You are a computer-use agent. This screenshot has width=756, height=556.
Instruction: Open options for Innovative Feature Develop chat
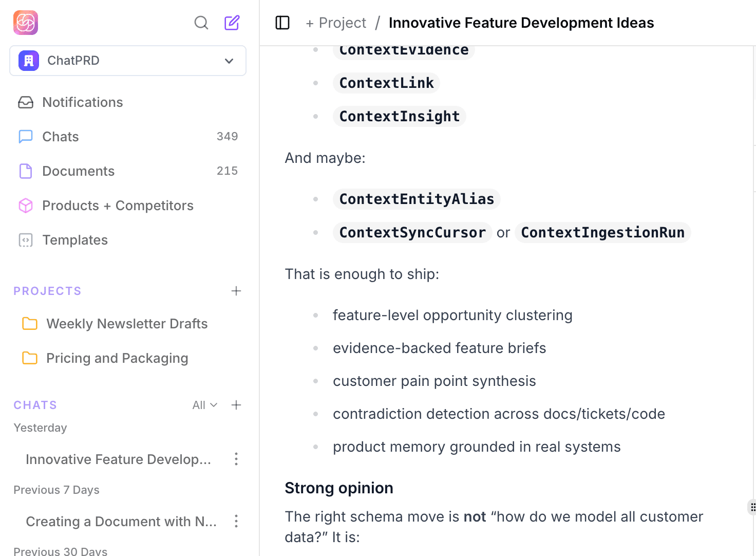(x=236, y=459)
